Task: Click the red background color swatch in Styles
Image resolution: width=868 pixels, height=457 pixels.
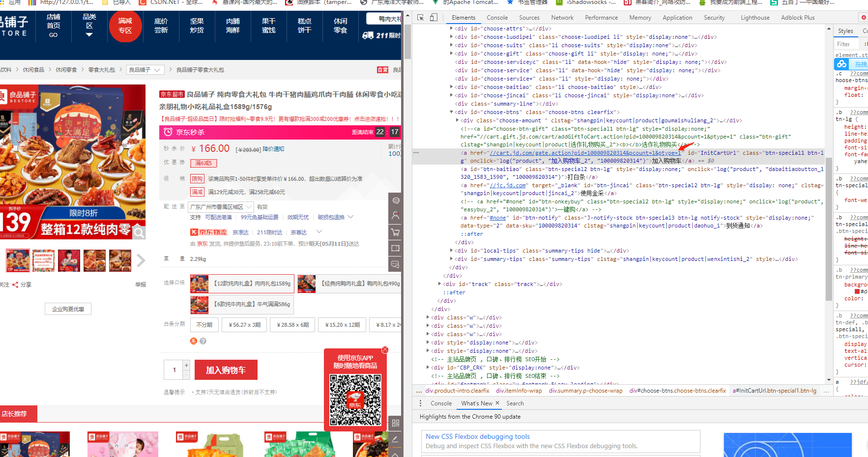Action: [x=857, y=291]
